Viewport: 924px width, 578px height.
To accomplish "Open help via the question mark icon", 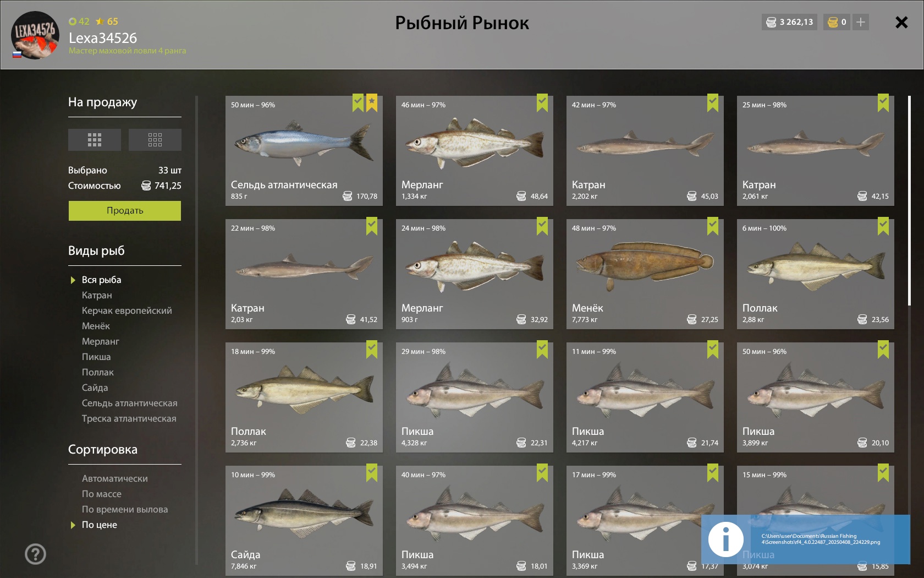I will (x=35, y=554).
